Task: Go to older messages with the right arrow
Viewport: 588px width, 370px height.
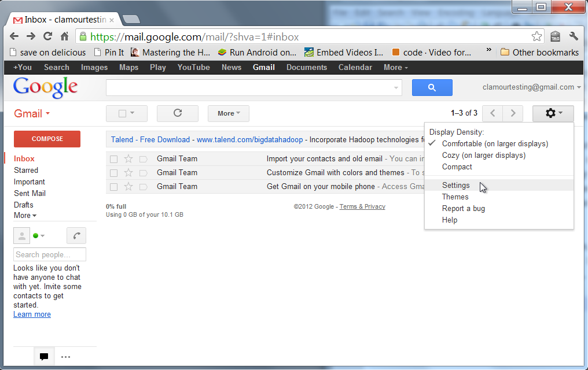Action: click(513, 113)
